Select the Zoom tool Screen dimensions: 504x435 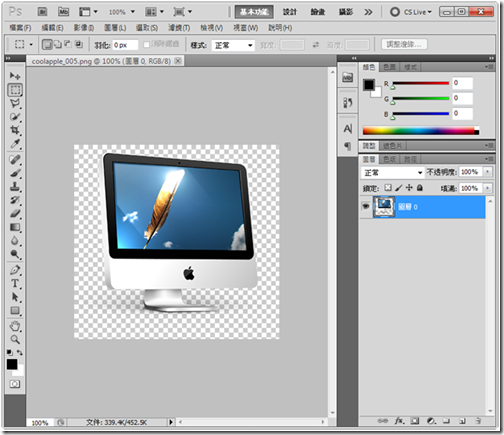tap(15, 339)
